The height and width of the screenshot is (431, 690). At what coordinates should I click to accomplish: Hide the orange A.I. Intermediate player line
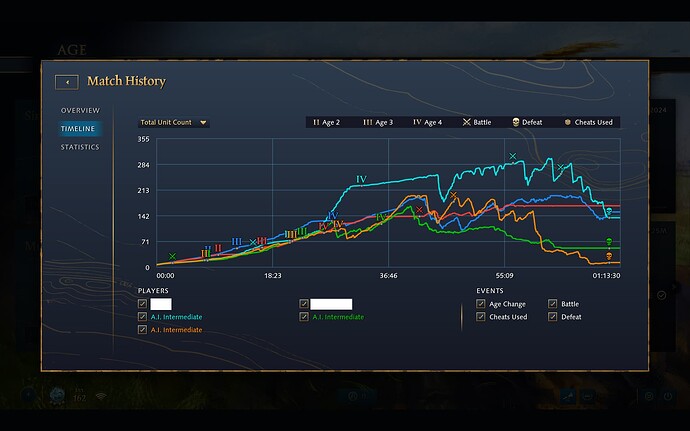coord(143,330)
